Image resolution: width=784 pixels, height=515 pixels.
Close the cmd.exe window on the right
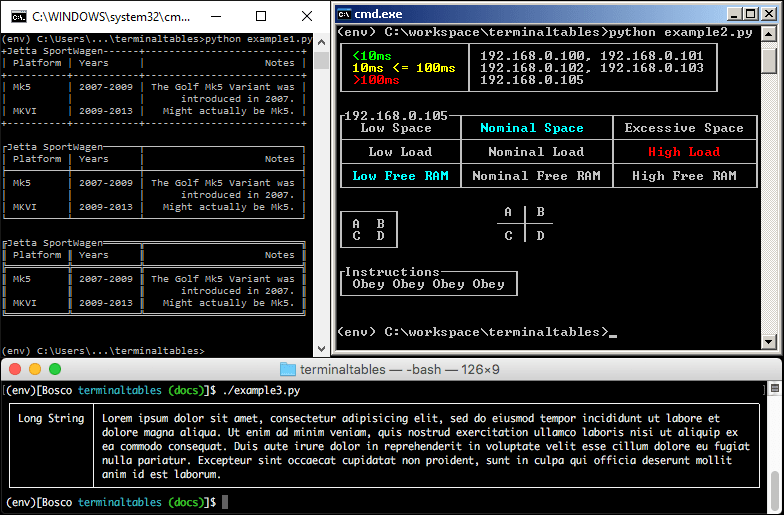tap(769, 14)
